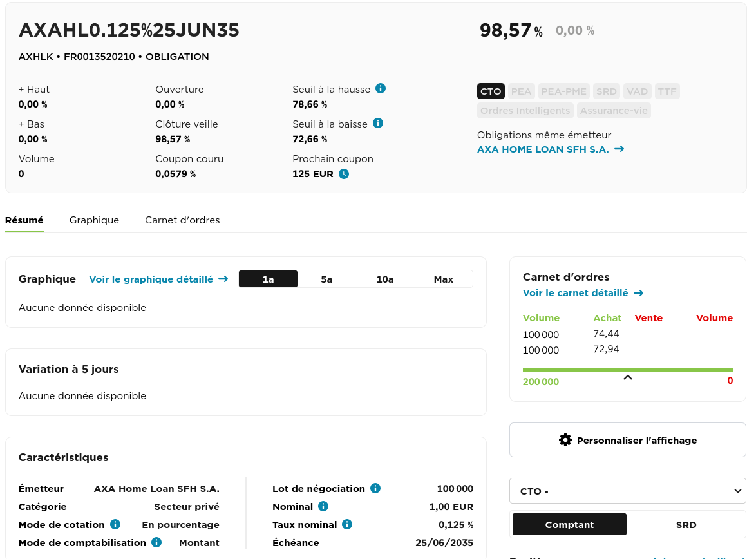
Task: Click the arrow icon after AXA HOME LOAN SFH
Action: [x=619, y=149]
